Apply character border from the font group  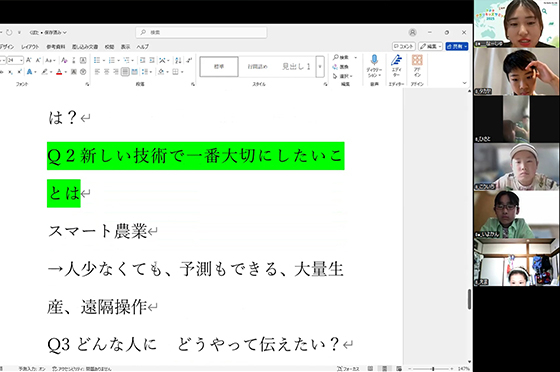click(83, 60)
